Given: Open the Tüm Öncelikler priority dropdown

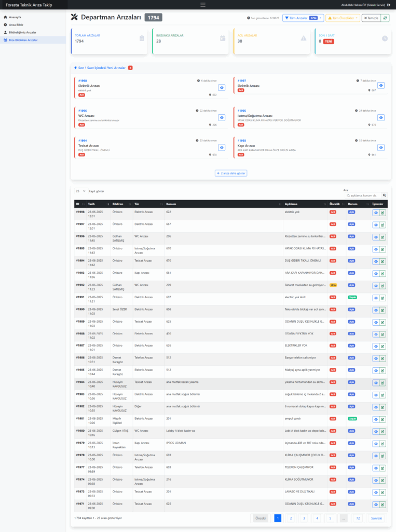Looking at the screenshot, I should tap(343, 18).
